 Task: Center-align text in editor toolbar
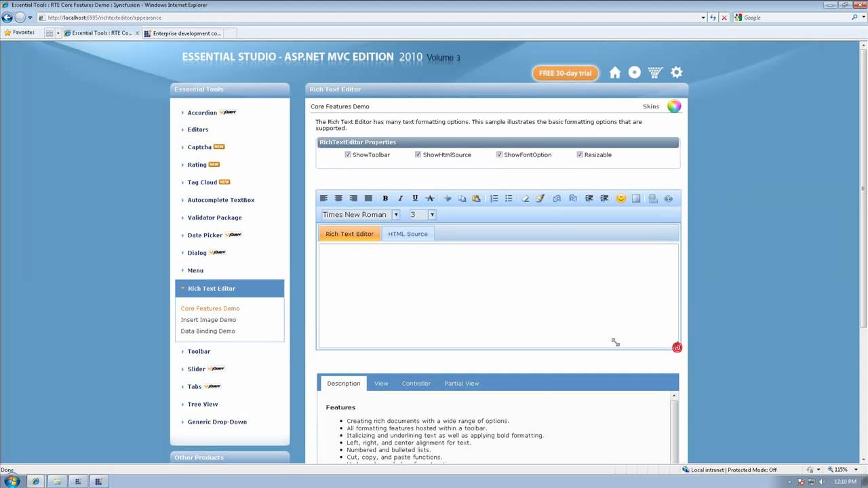coord(338,199)
